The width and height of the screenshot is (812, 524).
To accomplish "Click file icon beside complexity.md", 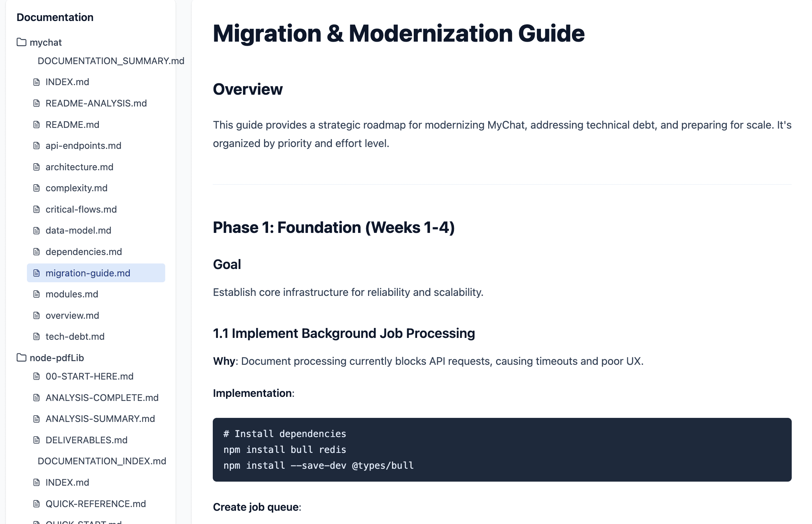I will pos(37,188).
